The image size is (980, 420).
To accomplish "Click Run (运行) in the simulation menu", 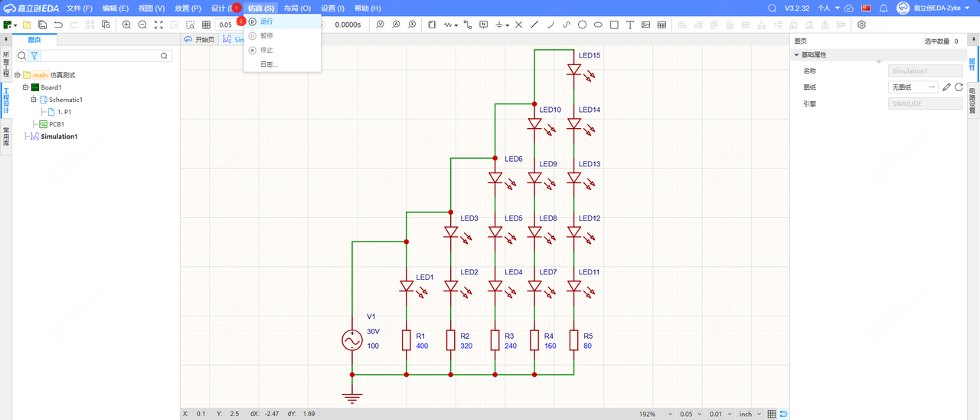I will (x=266, y=21).
